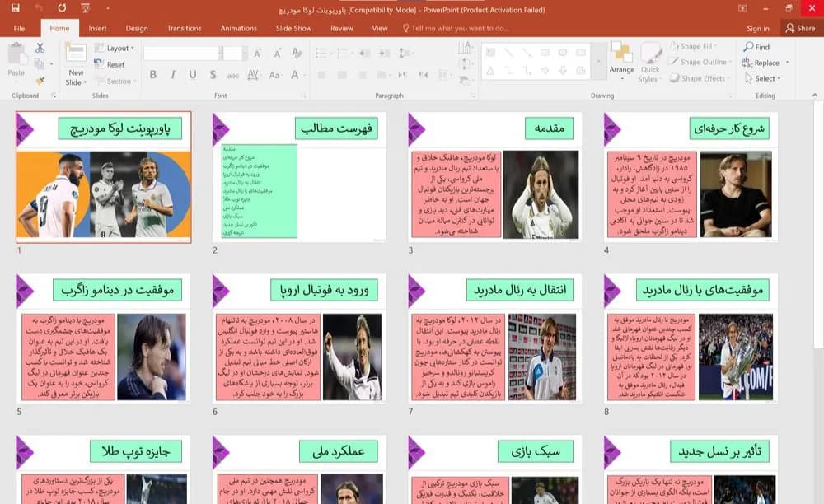The width and height of the screenshot is (824, 504).
Task: Toggle Underline formatting
Action: click(x=193, y=75)
